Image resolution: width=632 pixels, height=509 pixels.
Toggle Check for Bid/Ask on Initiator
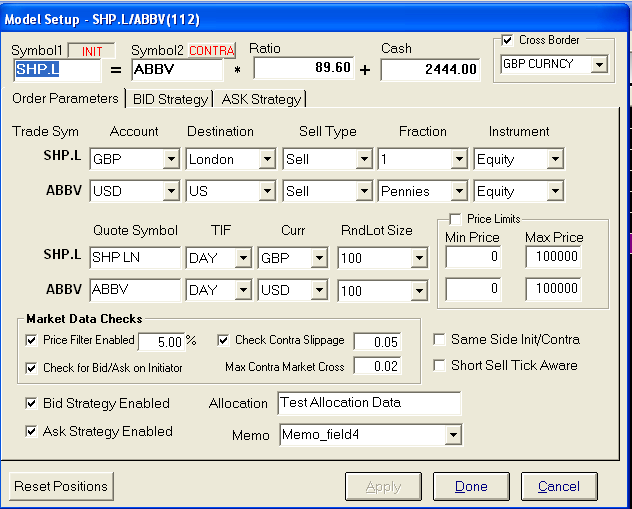(31, 368)
